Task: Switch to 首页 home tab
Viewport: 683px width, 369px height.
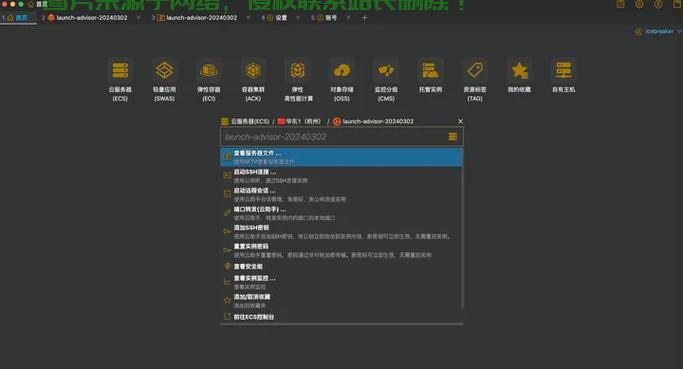Action: (17, 18)
